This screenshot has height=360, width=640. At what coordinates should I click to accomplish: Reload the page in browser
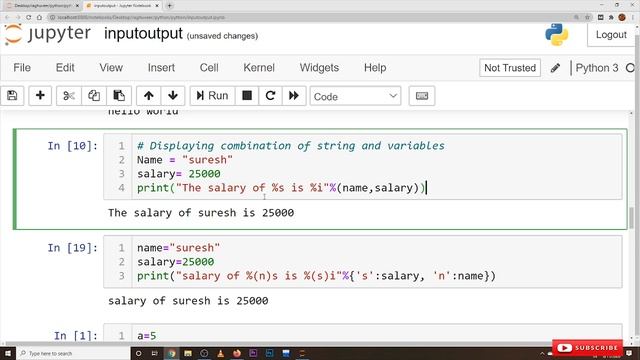29,18
